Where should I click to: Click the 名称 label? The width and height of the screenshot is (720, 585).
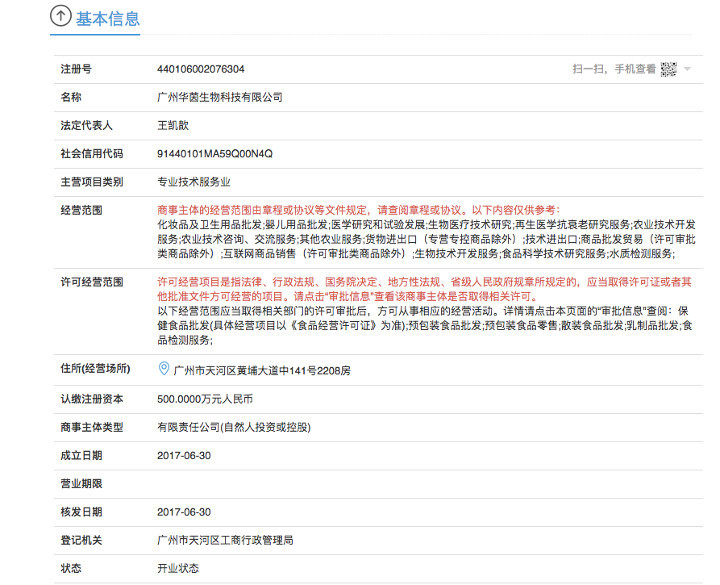71,97
